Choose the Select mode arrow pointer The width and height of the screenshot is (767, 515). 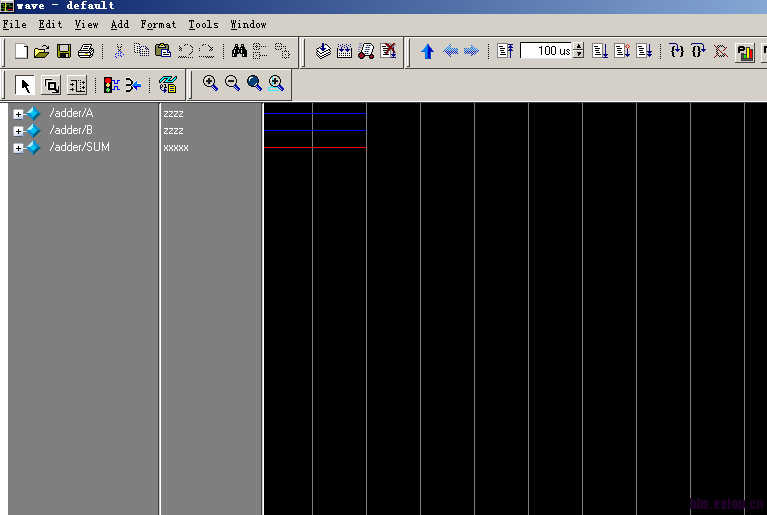25,85
